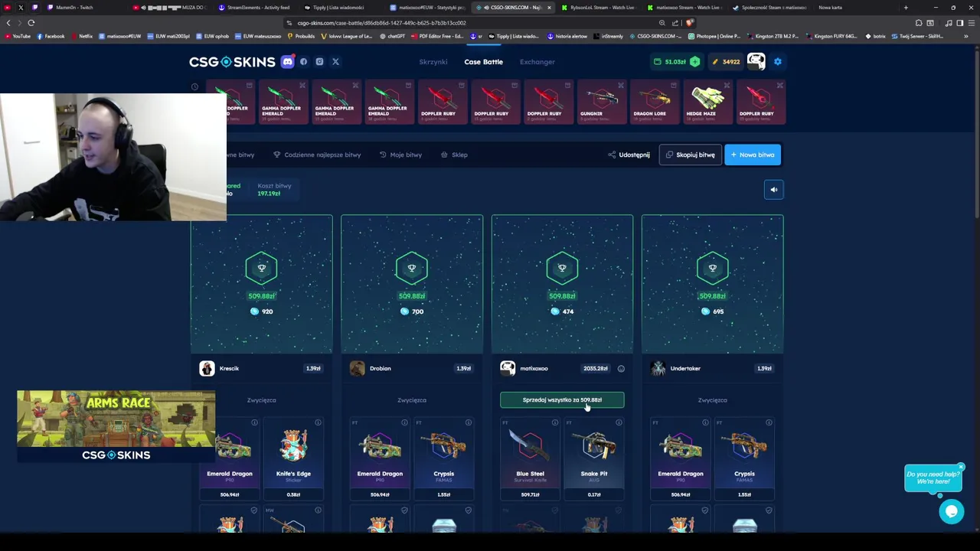This screenshot has height=551, width=980.
Task: Click the Koszt bitwy 197.19zł label
Action: [274, 190]
